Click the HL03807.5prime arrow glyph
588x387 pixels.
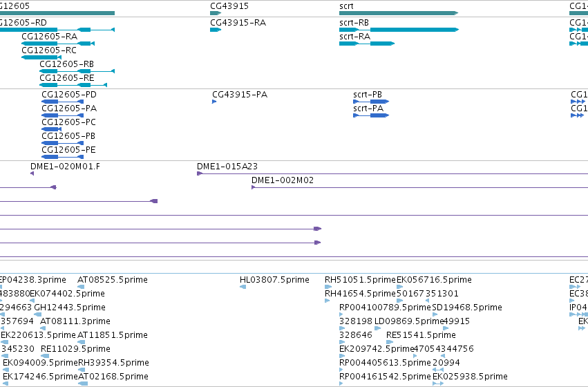point(243,287)
